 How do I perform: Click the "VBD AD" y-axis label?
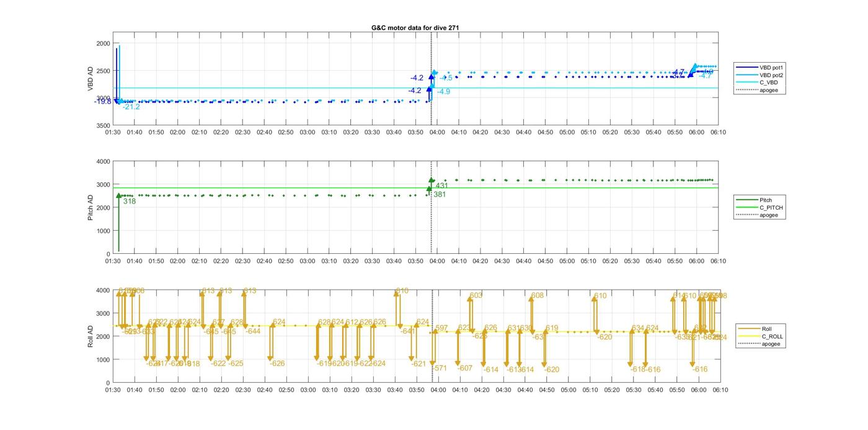pyautogui.click(x=91, y=79)
